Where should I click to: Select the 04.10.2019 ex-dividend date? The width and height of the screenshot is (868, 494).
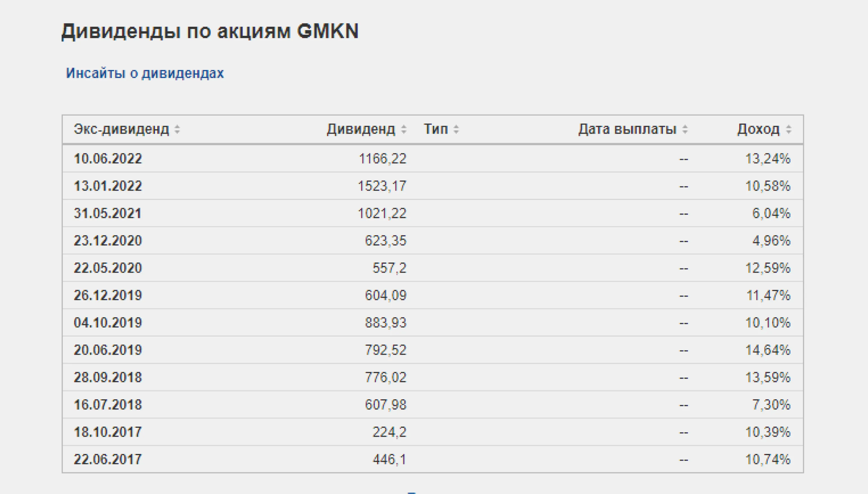(108, 323)
